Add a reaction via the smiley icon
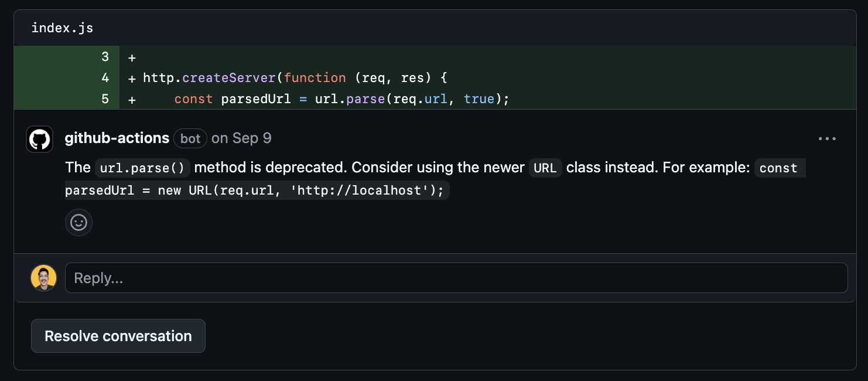Screen dimensions: 868x381 click(78, 223)
